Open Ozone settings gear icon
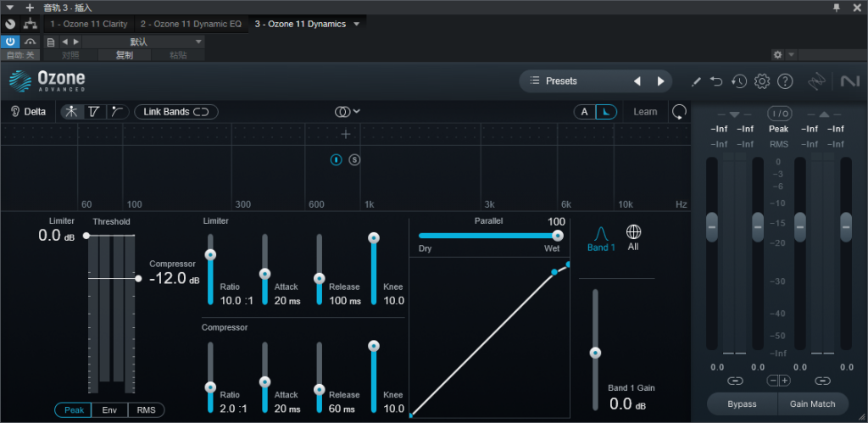Screen dimensions: 868x423 point(762,81)
